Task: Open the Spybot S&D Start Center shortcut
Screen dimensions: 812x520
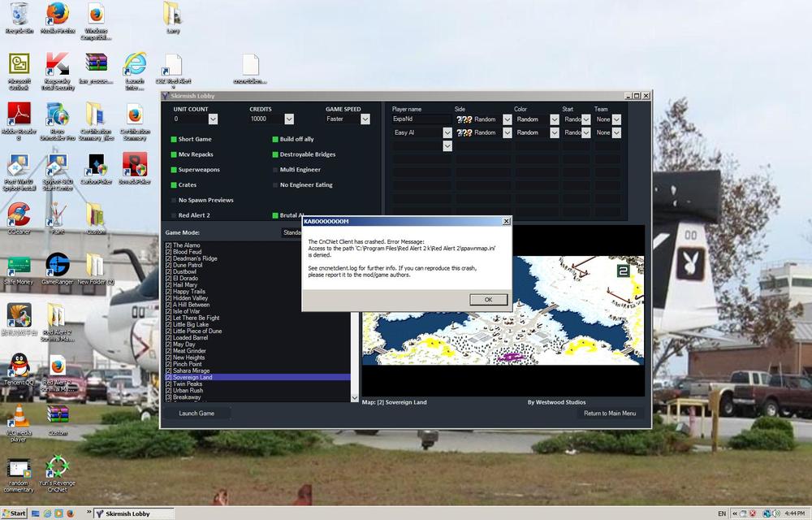Action: (58, 171)
